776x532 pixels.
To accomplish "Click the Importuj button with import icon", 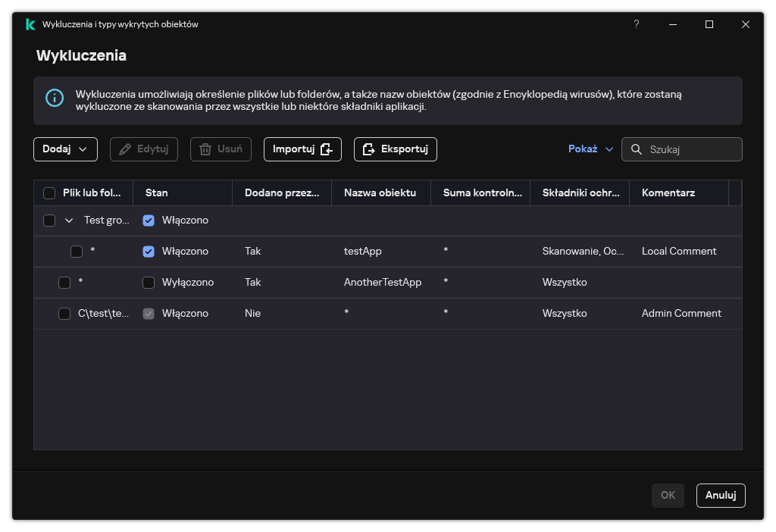I will click(x=302, y=149).
